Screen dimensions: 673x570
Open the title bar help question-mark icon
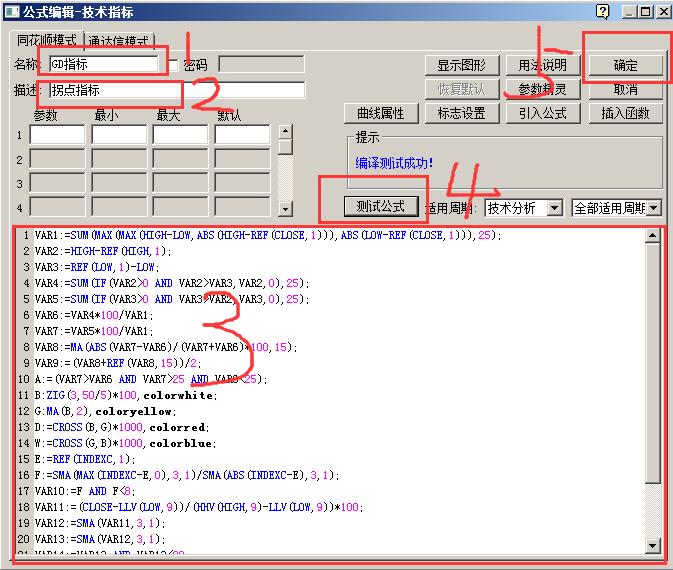click(x=603, y=11)
